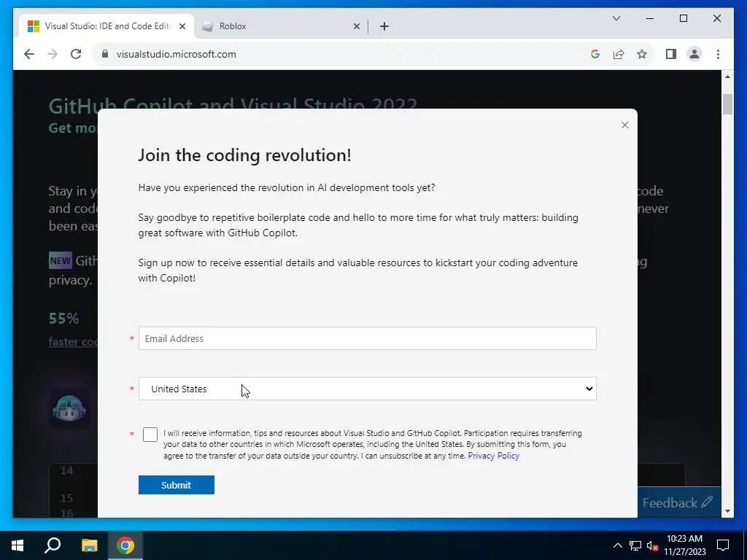This screenshot has height=560, width=747.
Task: Click the scrollbar up arrow
Action: (727, 76)
